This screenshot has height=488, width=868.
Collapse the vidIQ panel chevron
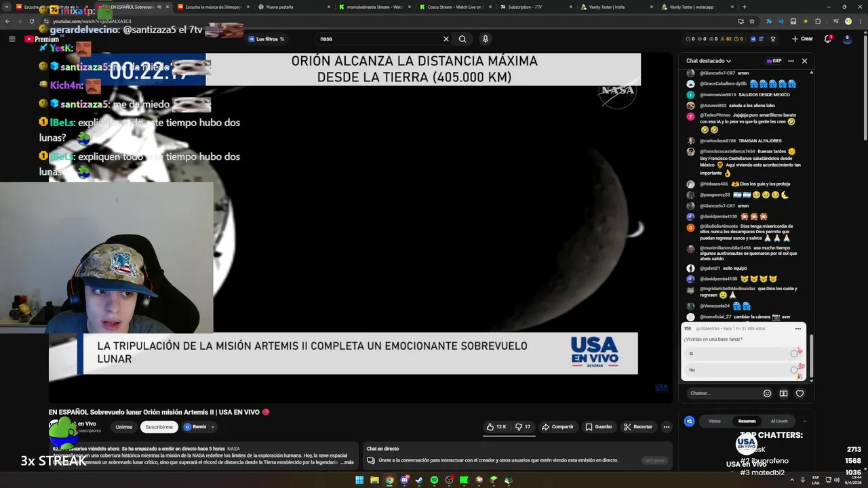click(804, 421)
